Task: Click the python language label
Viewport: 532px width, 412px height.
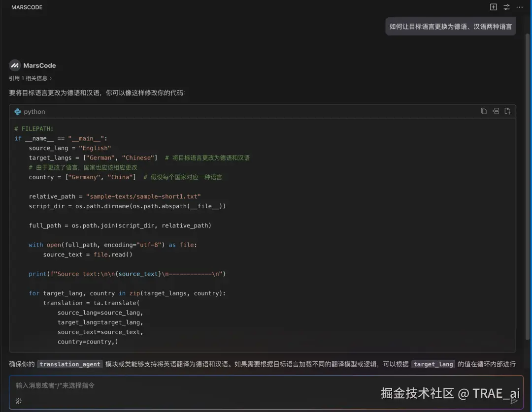Action: tap(34, 111)
